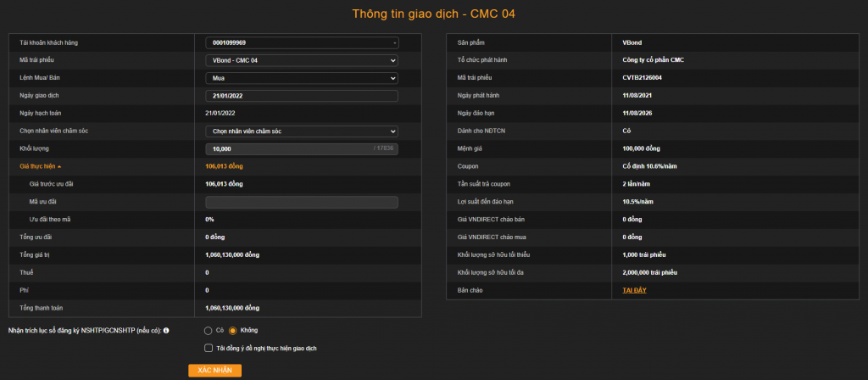Click the bond code 'CVTB2126004' value

[x=642, y=78]
